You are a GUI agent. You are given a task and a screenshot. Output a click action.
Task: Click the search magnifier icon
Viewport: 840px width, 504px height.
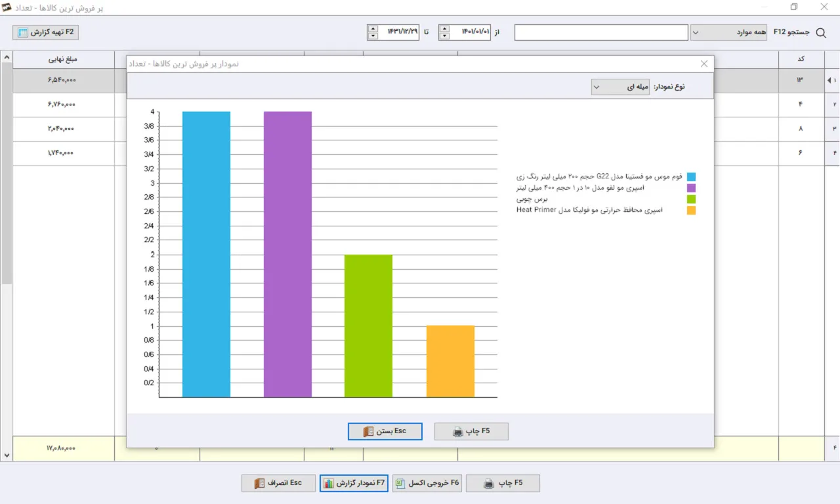pos(821,32)
